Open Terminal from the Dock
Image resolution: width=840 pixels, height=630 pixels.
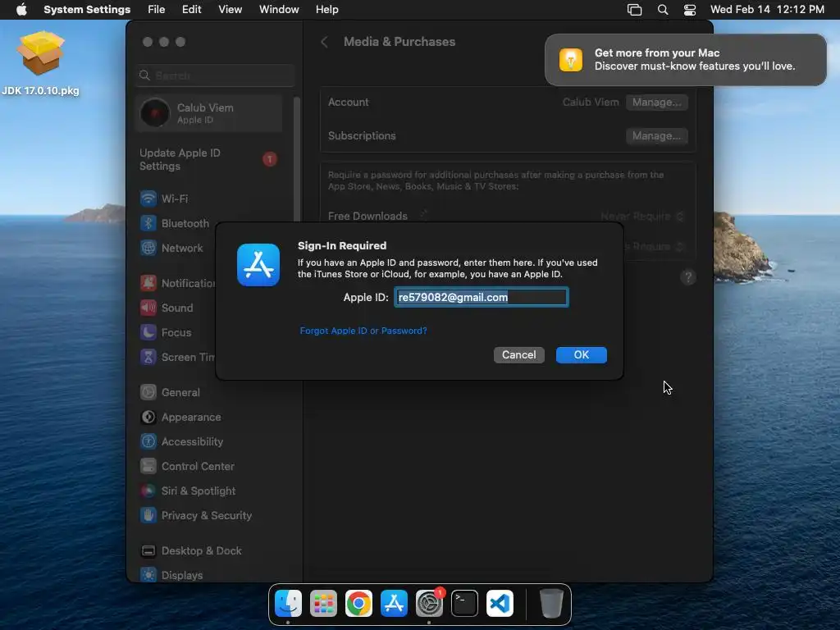click(464, 603)
